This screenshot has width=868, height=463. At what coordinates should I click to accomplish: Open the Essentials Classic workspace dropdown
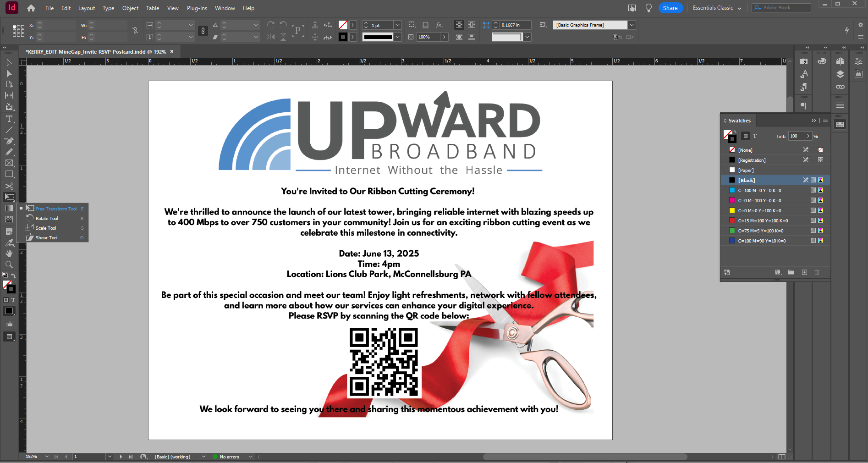coord(716,8)
